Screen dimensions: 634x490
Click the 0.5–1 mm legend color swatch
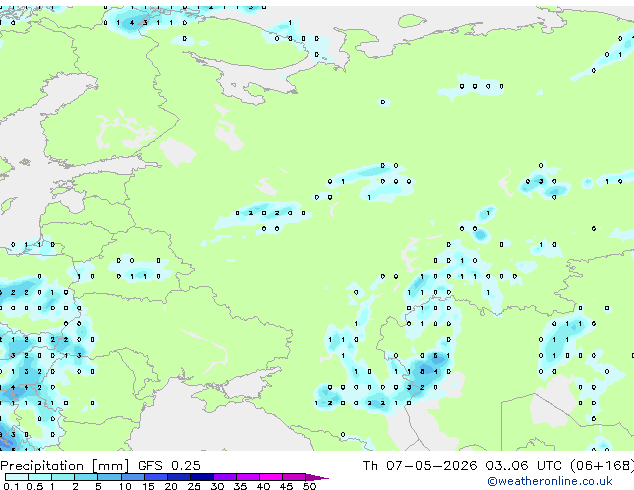[x=40, y=477]
